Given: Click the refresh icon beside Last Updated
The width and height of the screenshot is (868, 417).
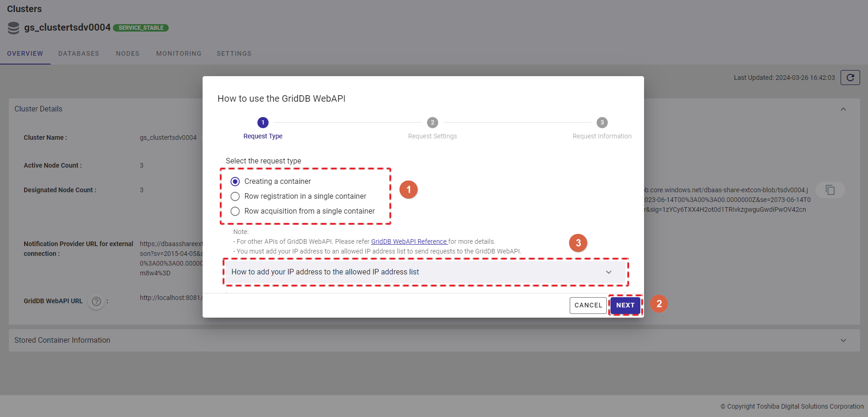Looking at the screenshot, I should pos(850,78).
